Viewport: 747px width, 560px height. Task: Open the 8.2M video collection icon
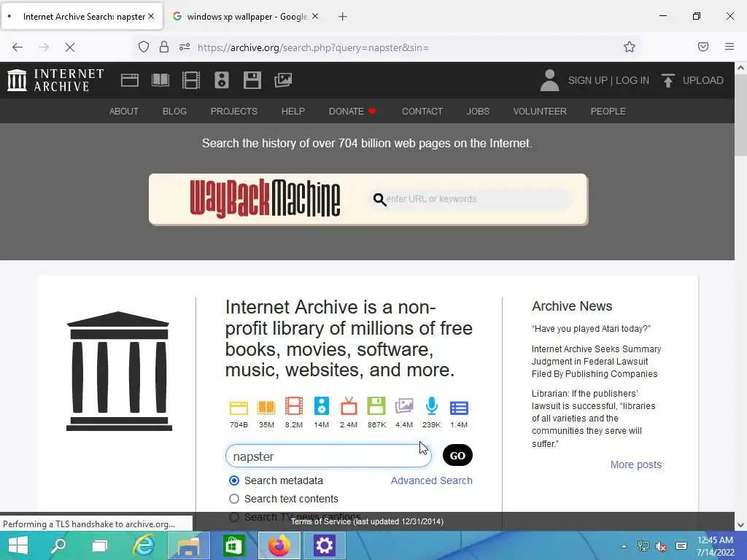click(x=294, y=406)
